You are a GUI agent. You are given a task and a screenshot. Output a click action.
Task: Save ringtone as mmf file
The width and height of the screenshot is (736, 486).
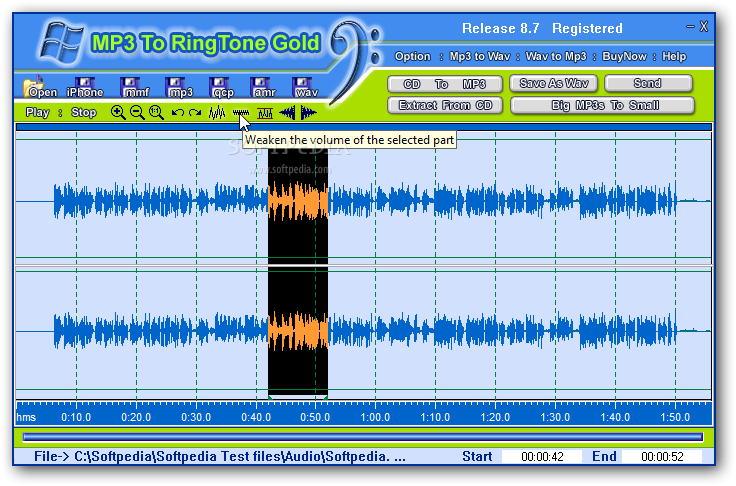pyautogui.click(x=134, y=87)
